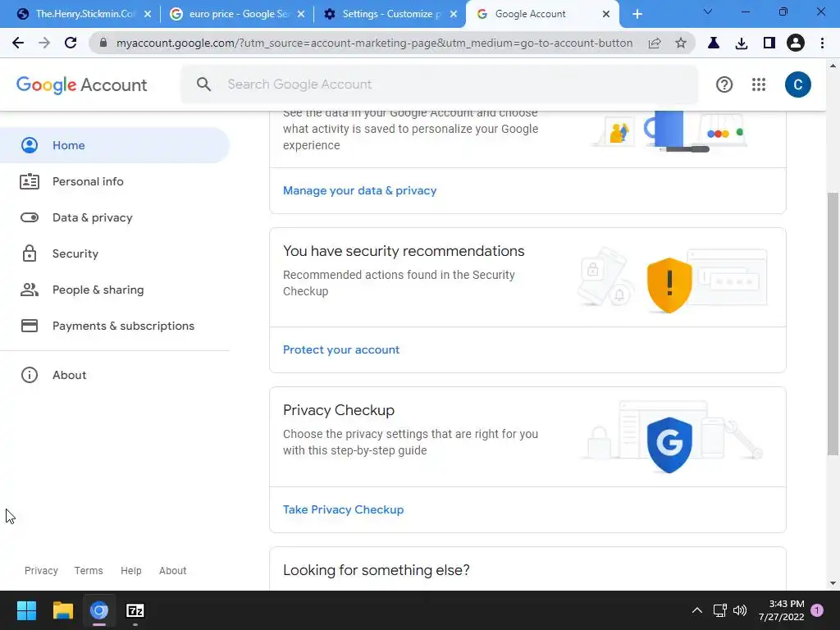
Task: Close the euro price tab
Action: pos(301,14)
